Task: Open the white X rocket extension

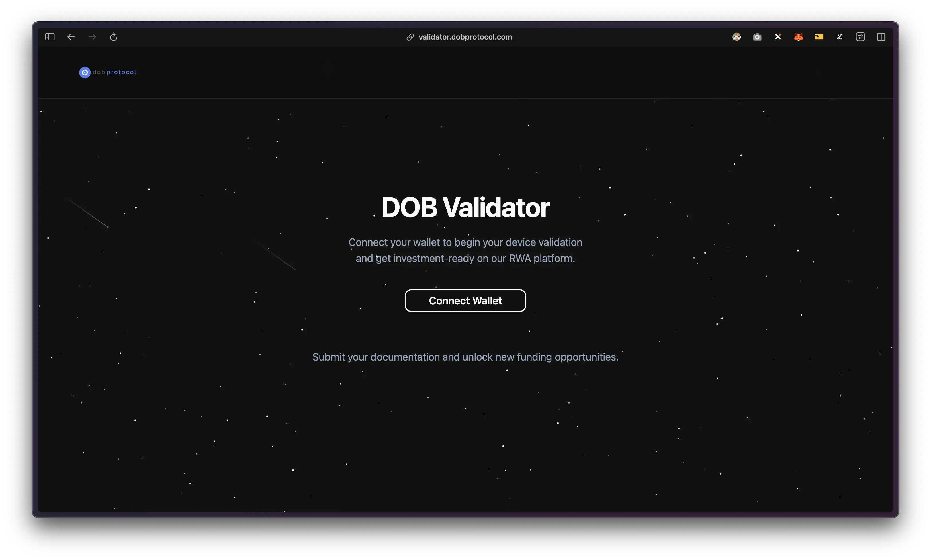Action: click(x=777, y=37)
